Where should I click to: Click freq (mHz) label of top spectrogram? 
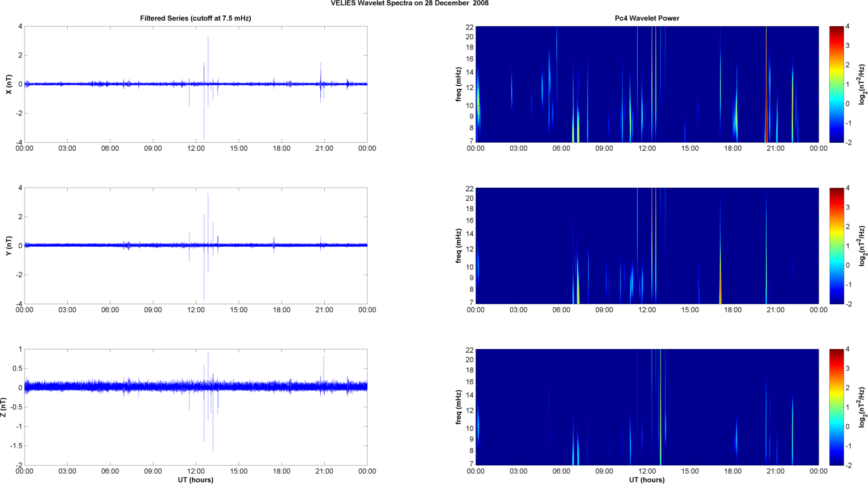click(458, 84)
